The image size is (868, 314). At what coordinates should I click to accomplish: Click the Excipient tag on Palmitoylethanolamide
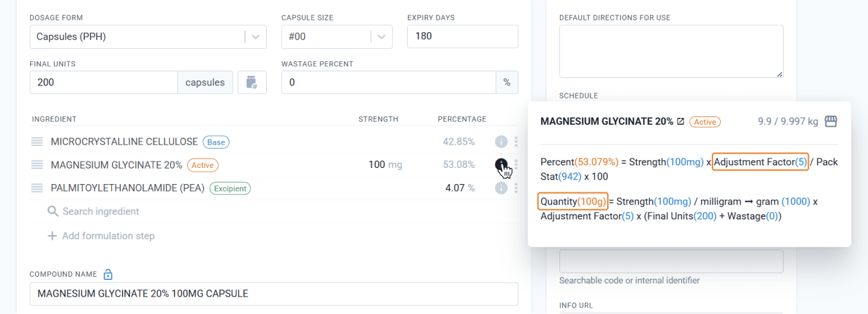click(x=230, y=189)
